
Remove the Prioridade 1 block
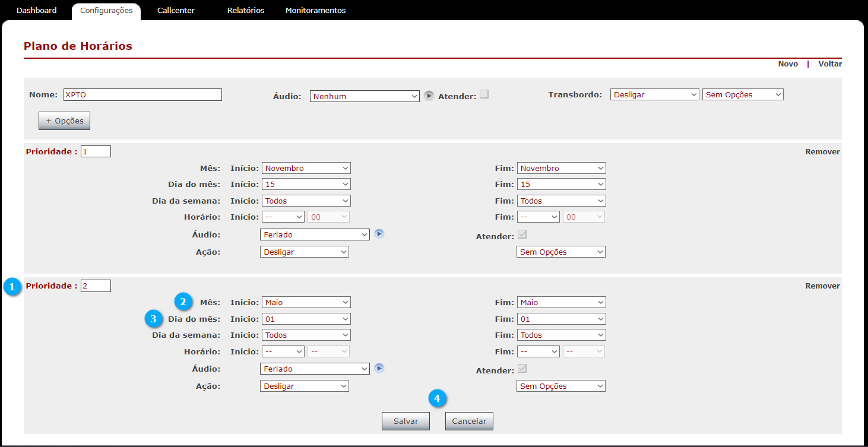click(x=823, y=151)
